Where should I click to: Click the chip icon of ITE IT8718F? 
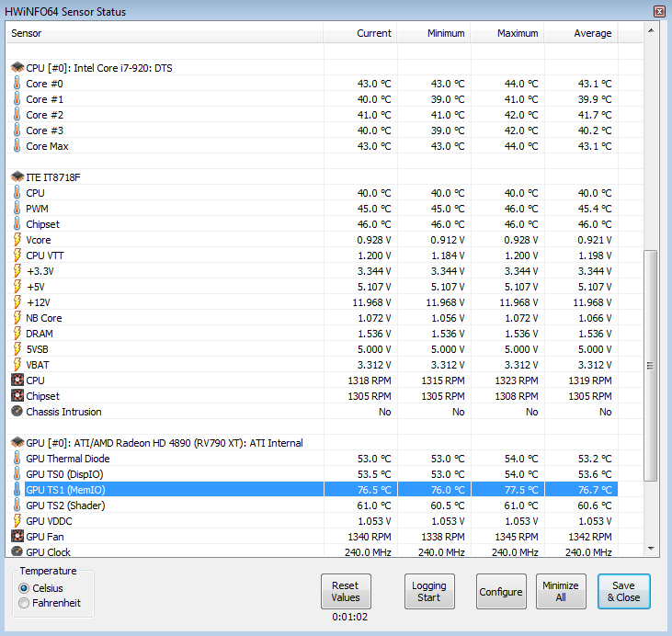pyautogui.click(x=17, y=176)
